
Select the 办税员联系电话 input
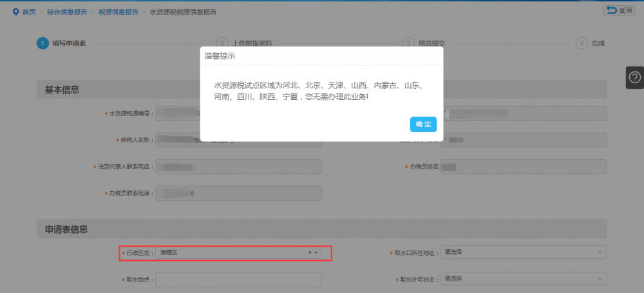click(x=238, y=193)
